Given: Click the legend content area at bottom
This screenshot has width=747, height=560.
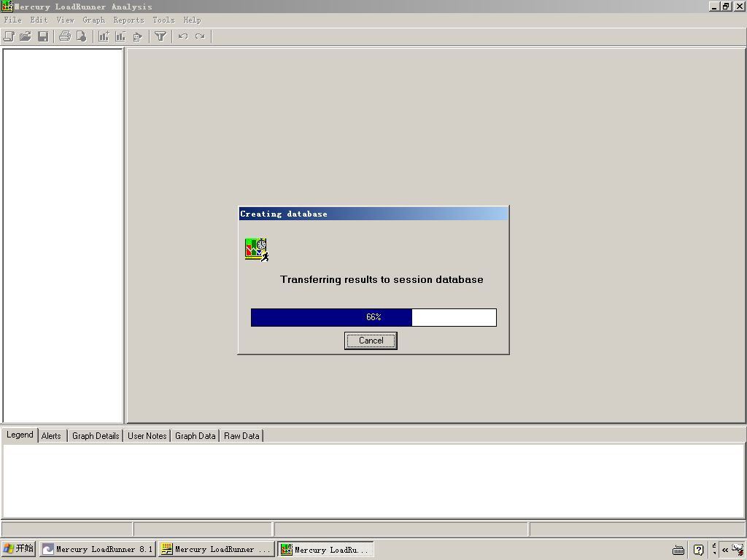Looking at the screenshot, I should click(x=373, y=481).
